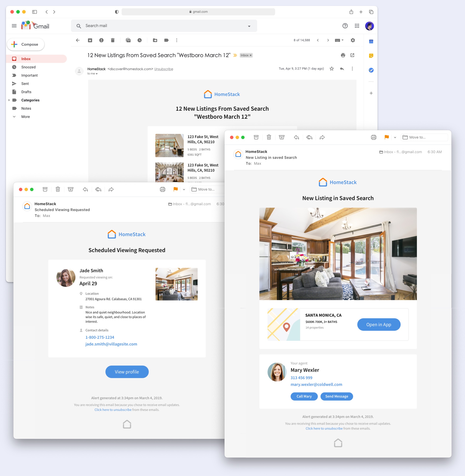Screen dimensions: 465x476
Task: Report the email as spam
Action: (x=101, y=40)
